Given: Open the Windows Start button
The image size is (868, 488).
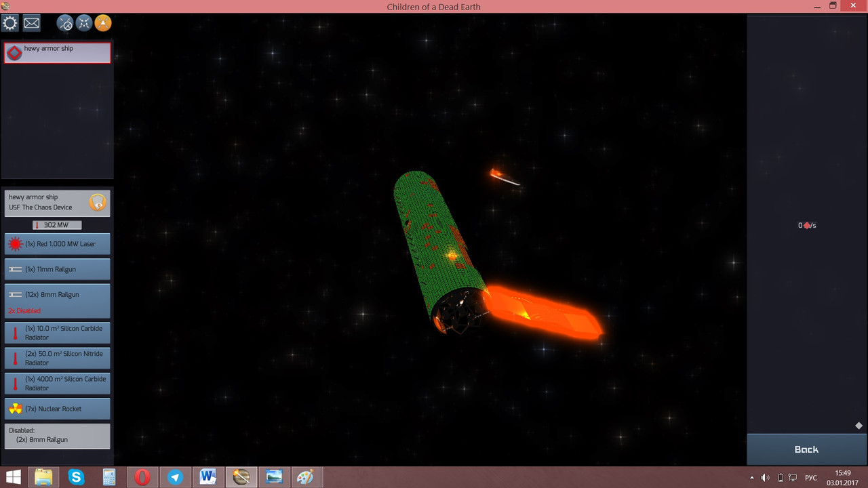Looking at the screenshot, I should tap(13, 477).
